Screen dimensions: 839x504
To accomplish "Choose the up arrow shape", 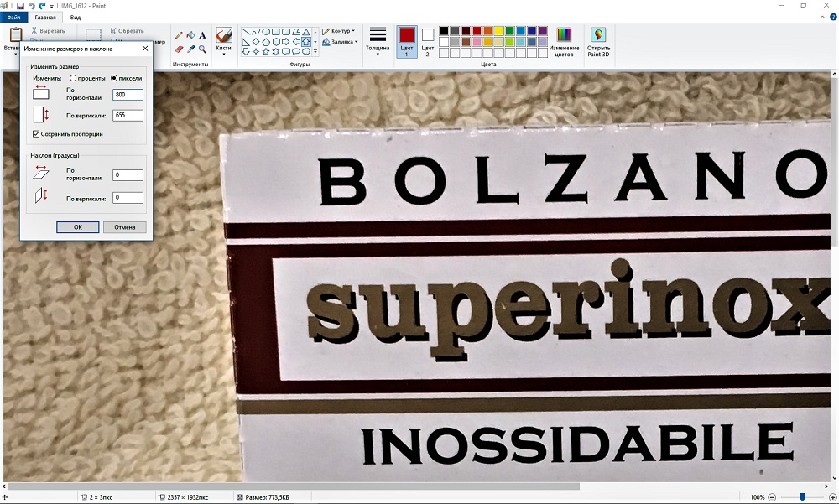I will 306,42.
